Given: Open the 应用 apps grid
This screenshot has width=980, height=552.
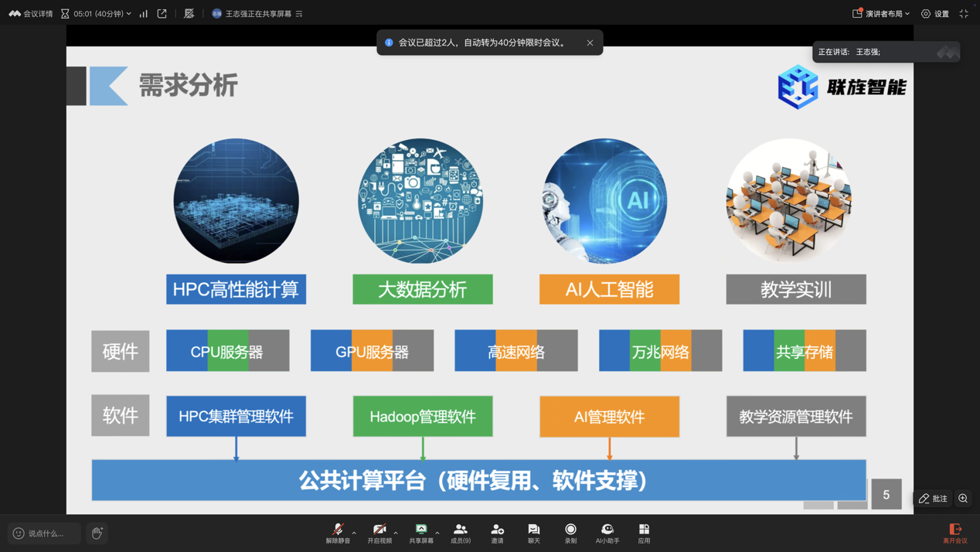Looking at the screenshot, I should (x=644, y=533).
